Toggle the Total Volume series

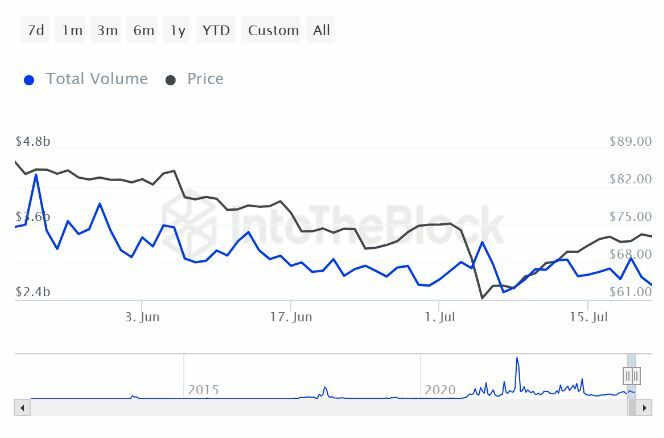tap(96, 79)
